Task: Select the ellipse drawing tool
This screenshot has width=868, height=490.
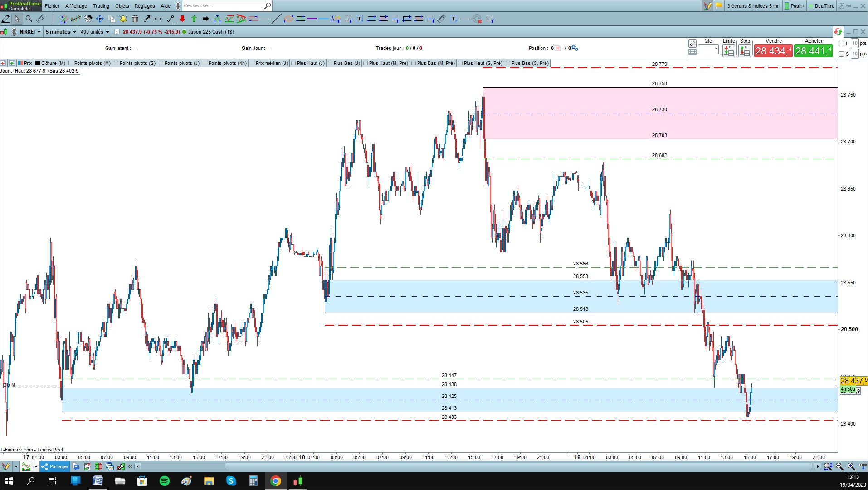Action: coord(288,19)
